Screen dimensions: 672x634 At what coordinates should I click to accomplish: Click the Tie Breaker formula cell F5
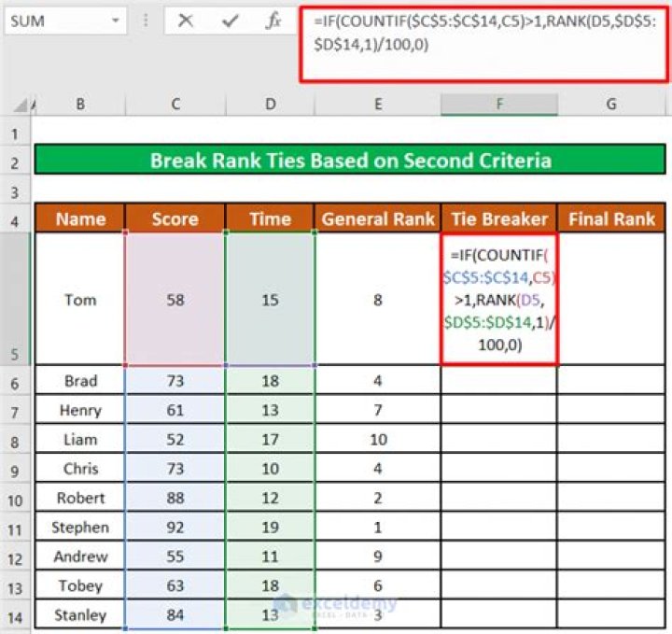click(x=499, y=299)
